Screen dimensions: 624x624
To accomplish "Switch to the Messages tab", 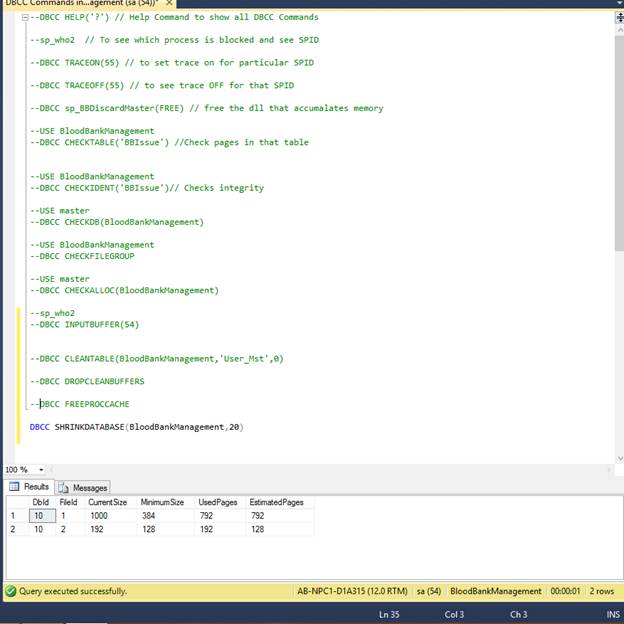I will point(83,488).
